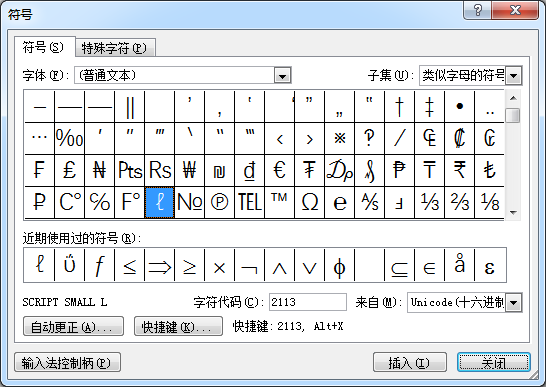This screenshot has height=387, width=546.
Task: Switch to the 特殊字符(P) tab
Action: (x=115, y=48)
